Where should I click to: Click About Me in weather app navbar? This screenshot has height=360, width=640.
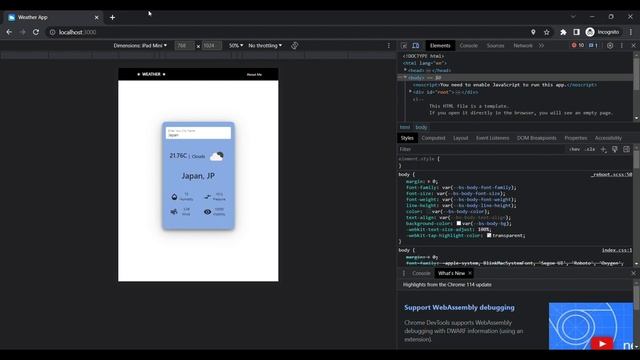[254, 74]
